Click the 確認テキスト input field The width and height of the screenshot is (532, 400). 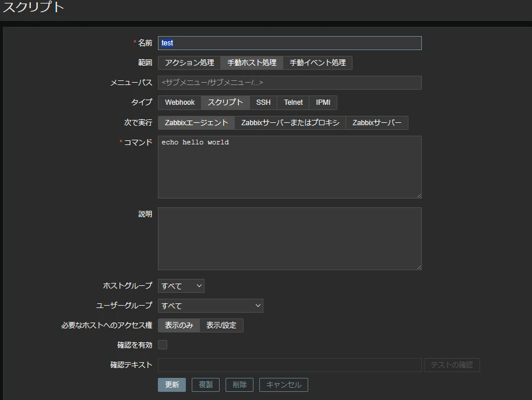(x=290, y=365)
